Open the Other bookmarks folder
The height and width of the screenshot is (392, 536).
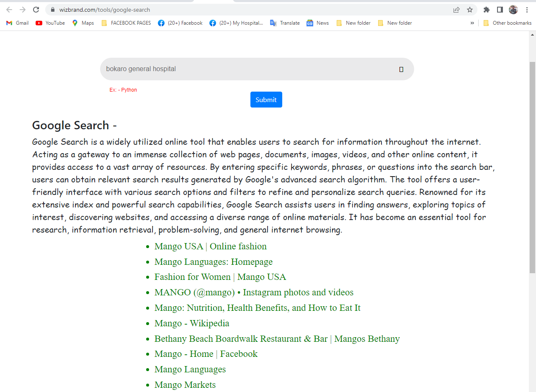508,23
